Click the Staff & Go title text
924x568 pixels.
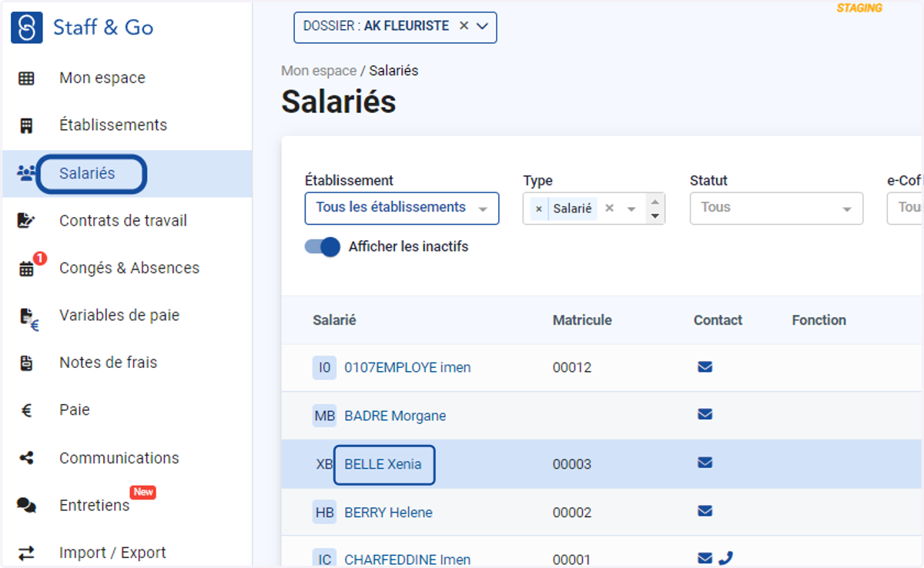(103, 28)
